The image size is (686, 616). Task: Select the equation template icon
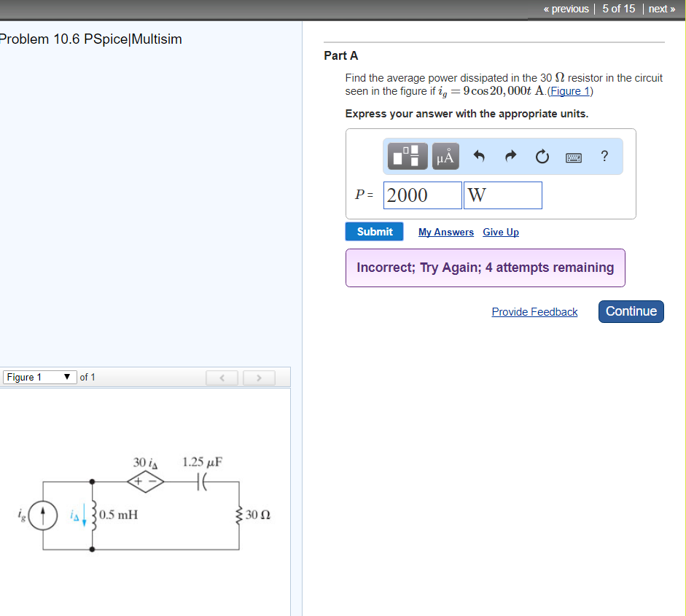coord(406,155)
